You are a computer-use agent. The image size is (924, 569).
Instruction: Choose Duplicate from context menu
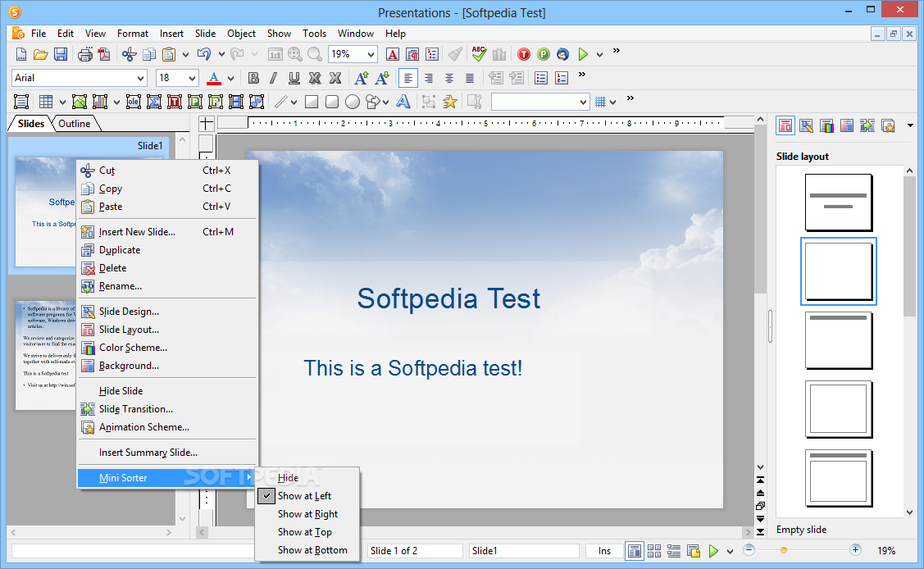(167, 250)
